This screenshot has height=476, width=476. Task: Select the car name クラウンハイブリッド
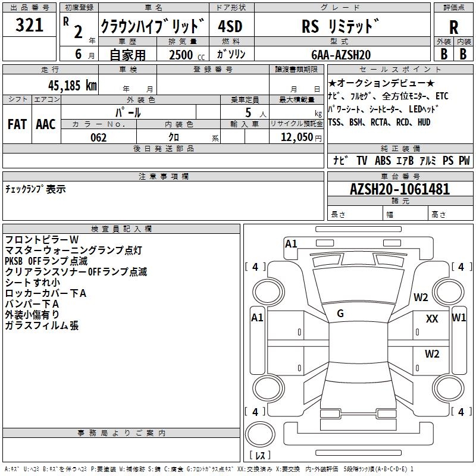coord(153,27)
